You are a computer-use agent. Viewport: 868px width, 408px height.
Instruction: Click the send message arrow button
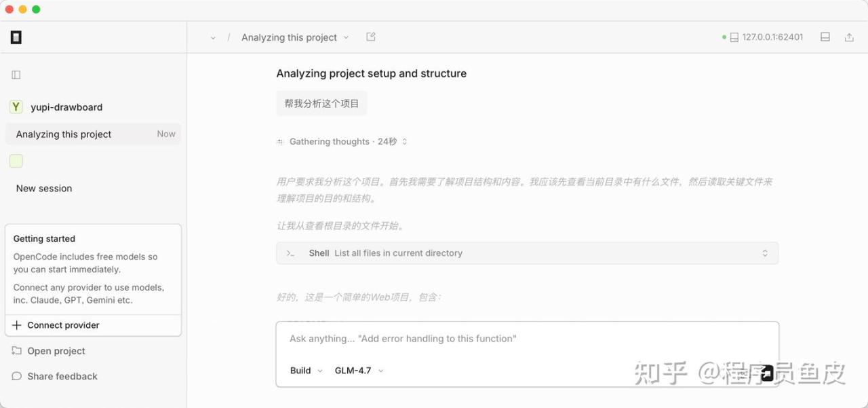(766, 372)
